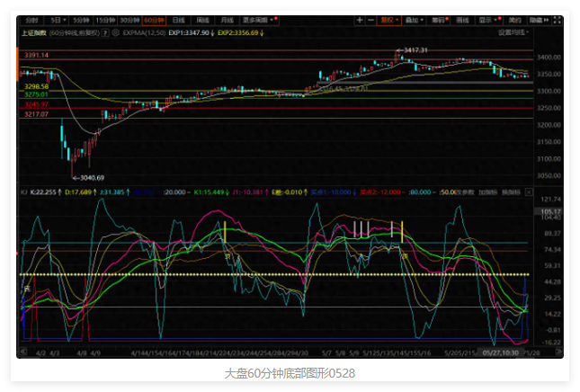Viewport: 580px width, 392px height.
Task: Zoom in chart with plus icon
Action: (360, 20)
